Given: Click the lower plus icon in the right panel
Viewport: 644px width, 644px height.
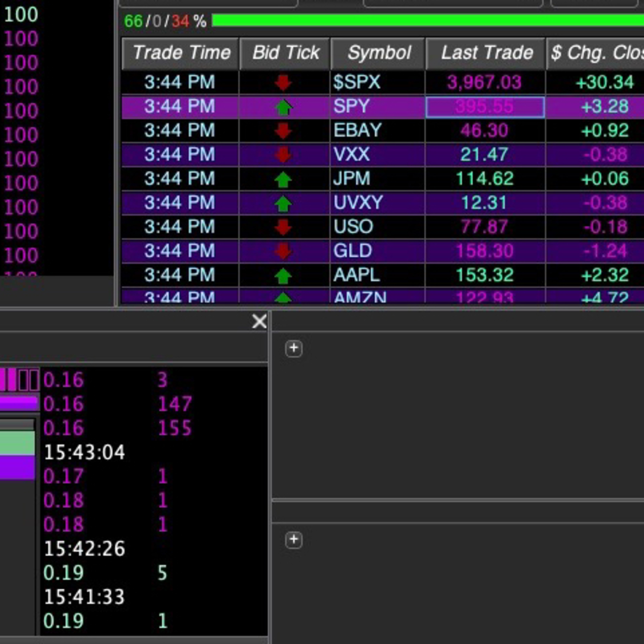Looking at the screenshot, I should 294,540.
